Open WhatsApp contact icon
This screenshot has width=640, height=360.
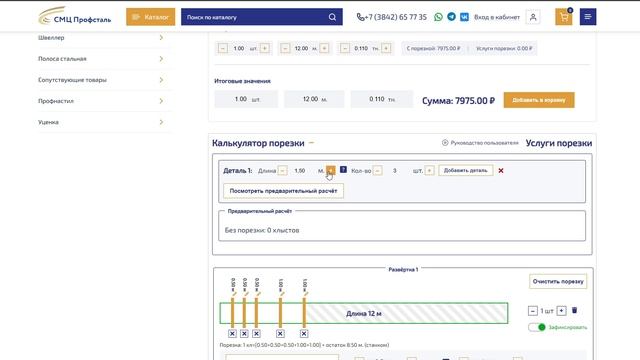[x=438, y=17]
